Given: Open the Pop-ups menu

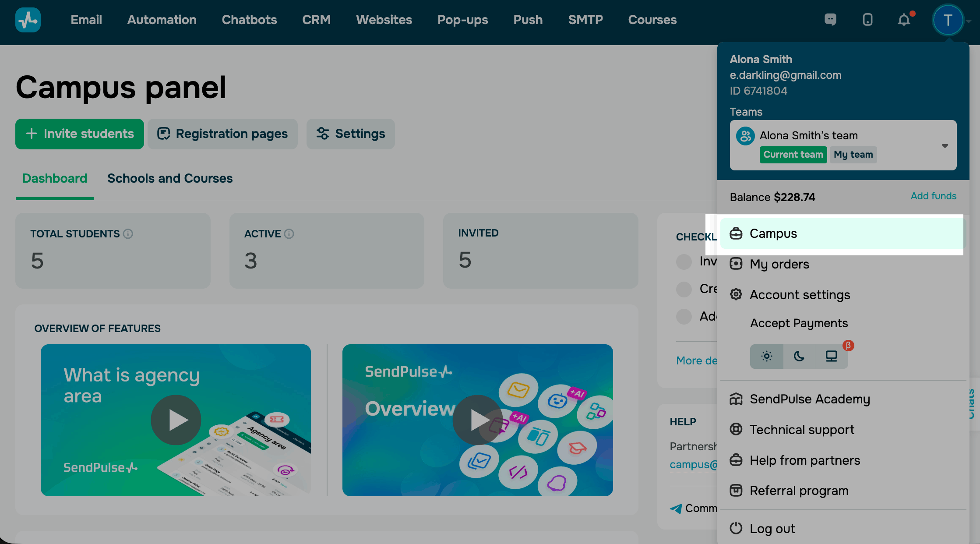Looking at the screenshot, I should [463, 20].
